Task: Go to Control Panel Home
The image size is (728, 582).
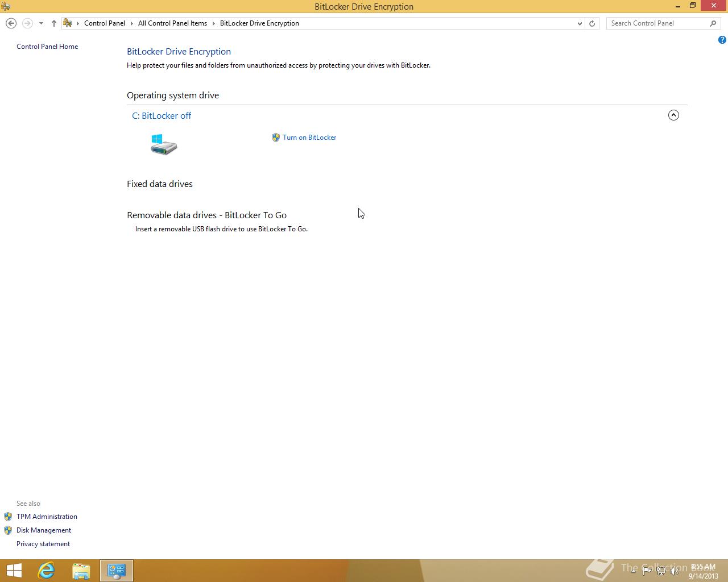Action: (x=47, y=47)
